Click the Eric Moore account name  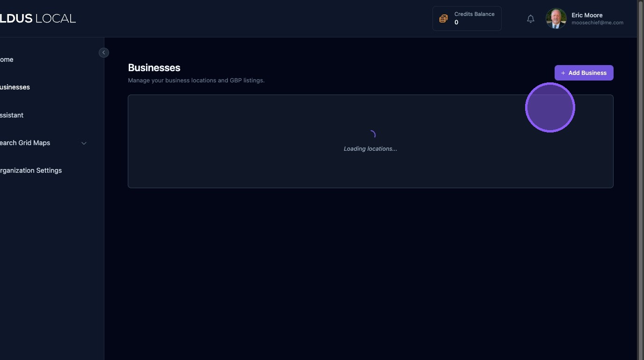pyautogui.click(x=587, y=15)
